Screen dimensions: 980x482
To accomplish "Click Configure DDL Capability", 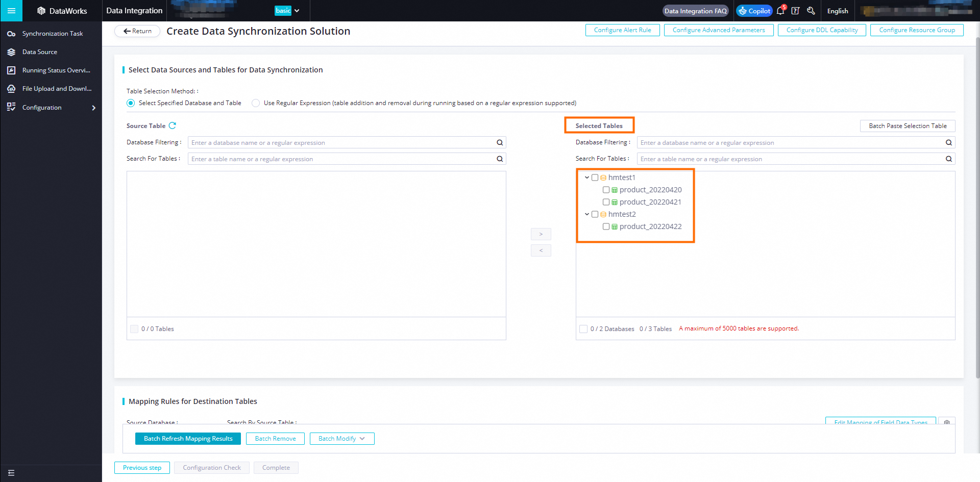I will pos(822,30).
